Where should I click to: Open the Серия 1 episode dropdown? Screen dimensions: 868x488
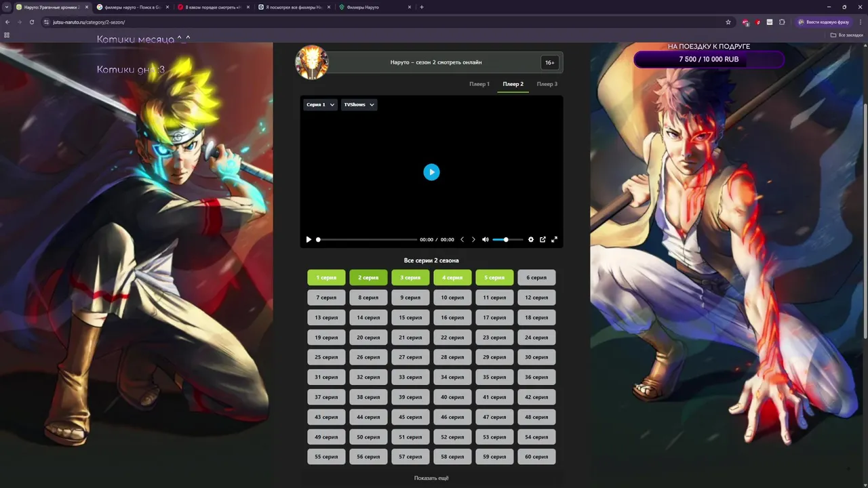[x=320, y=104]
